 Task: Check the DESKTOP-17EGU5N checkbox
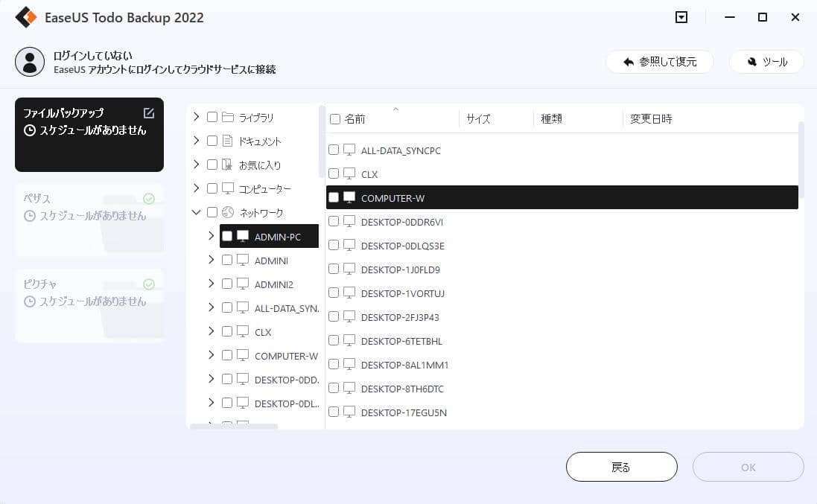tap(334, 412)
